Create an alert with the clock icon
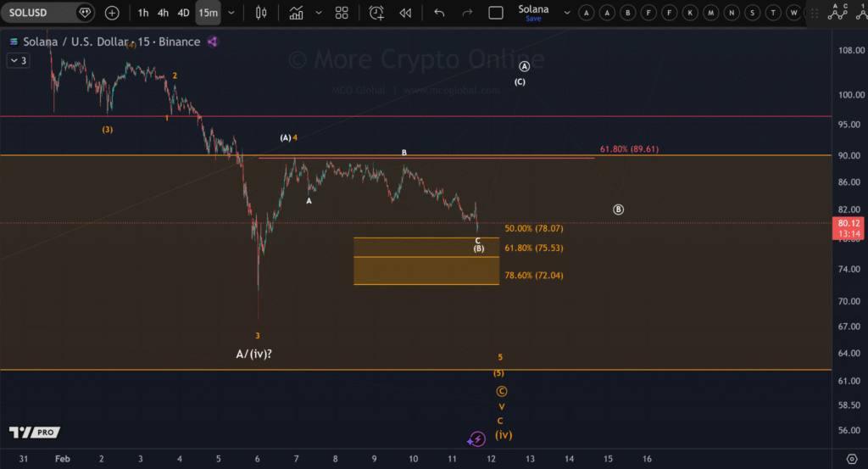The width and height of the screenshot is (868, 469). tap(376, 13)
